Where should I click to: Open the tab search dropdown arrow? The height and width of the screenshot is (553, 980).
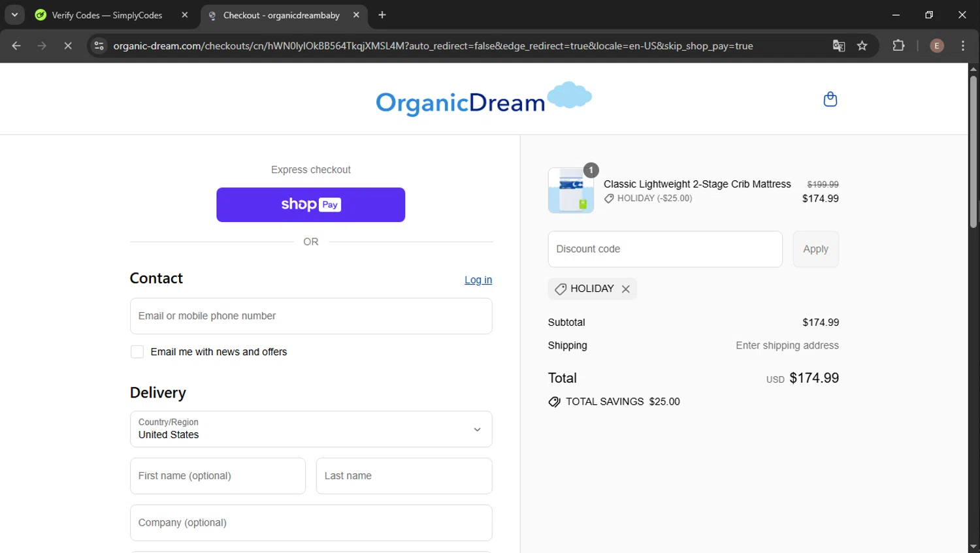pos(14,14)
